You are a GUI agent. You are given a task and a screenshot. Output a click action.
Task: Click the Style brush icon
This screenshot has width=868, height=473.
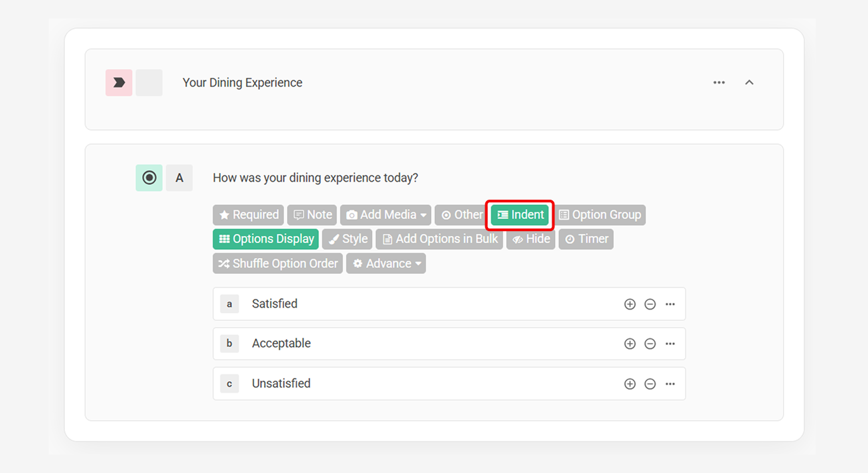336,239
